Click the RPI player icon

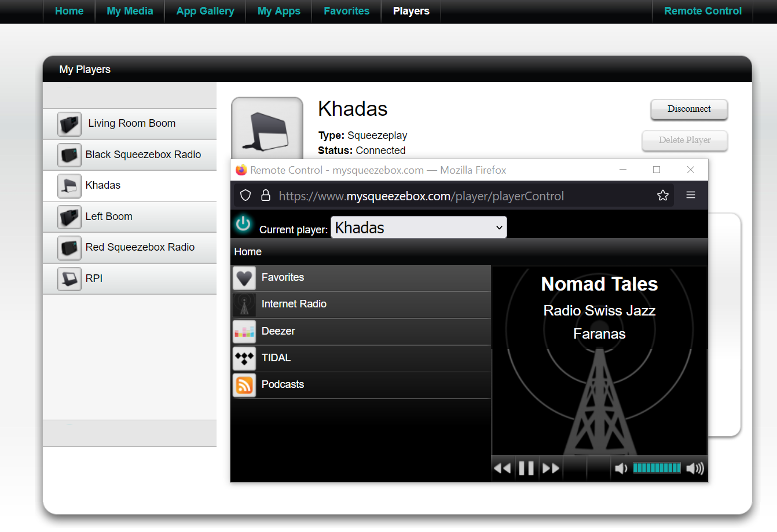coord(69,279)
